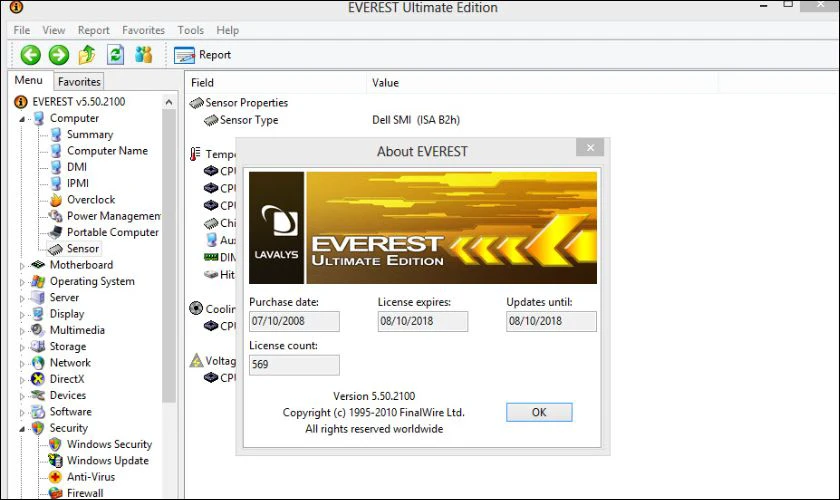Click the Storage icon
Screen dimensions: 840x500
pos(38,347)
